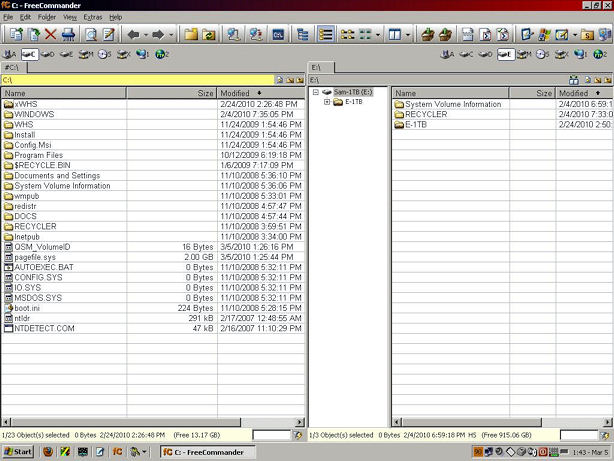
Task: Click the red X Delete icon
Action: click(x=51, y=34)
